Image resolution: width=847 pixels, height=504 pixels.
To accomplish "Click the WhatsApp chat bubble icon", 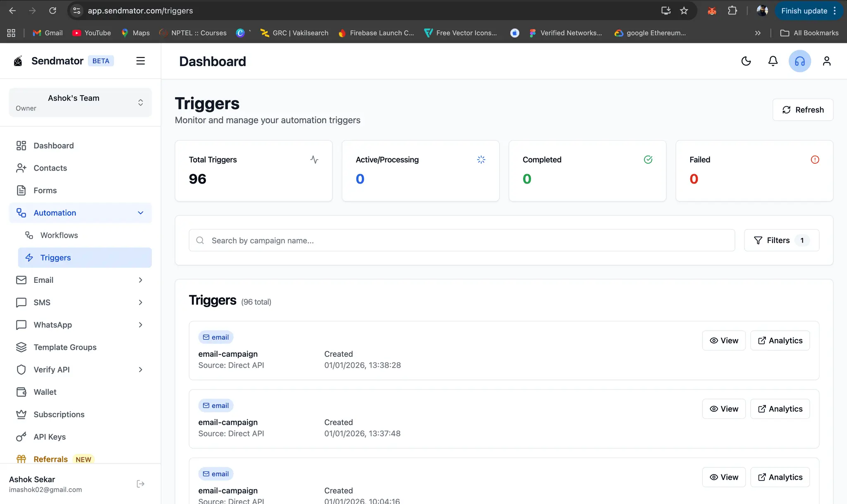I will tap(21, 325).
